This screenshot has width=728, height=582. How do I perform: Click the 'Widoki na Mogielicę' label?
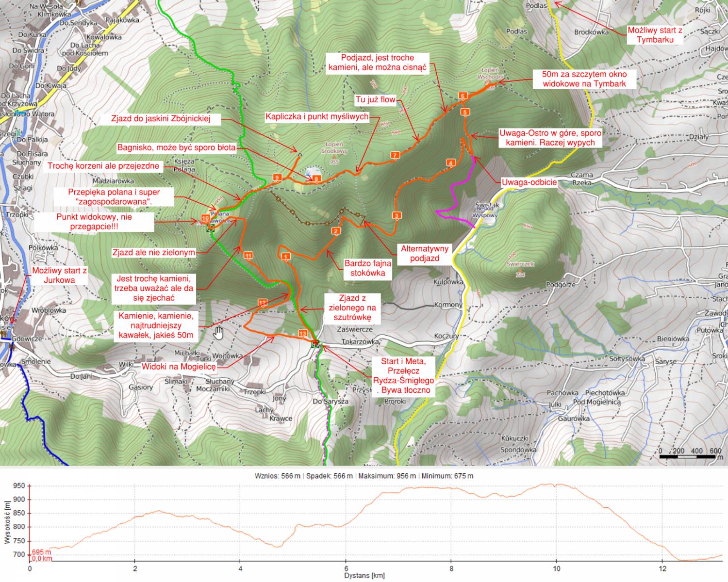point(178,367)
